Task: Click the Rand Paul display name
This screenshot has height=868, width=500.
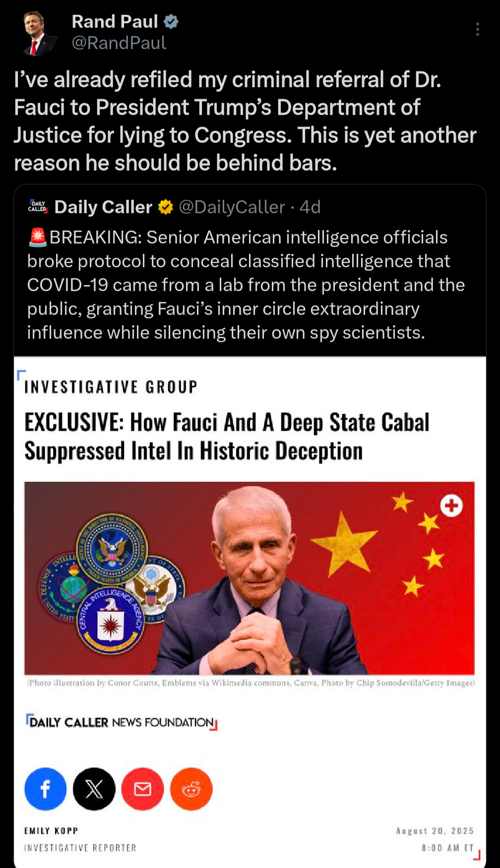Action: coord(115,21)
